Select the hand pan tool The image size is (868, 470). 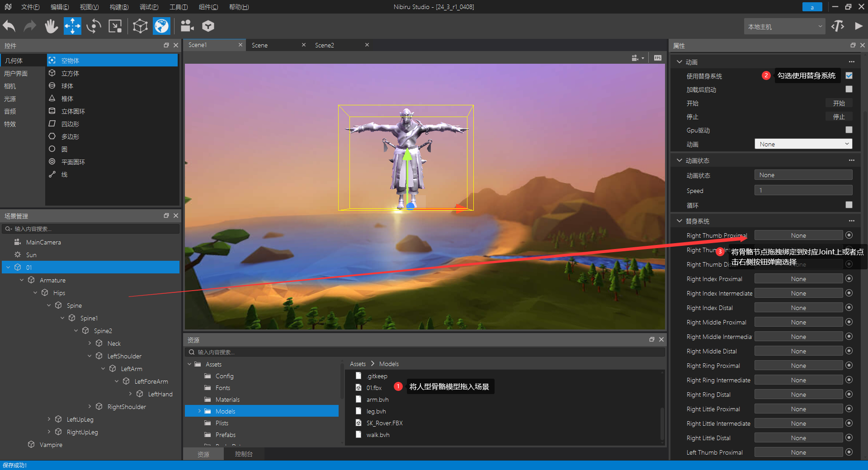pos(51,26)
